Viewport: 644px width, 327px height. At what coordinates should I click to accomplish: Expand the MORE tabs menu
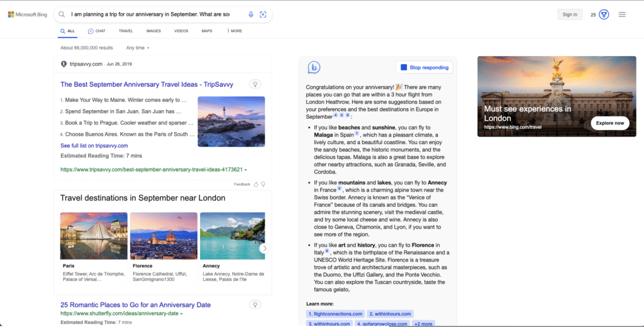point(235,31)
